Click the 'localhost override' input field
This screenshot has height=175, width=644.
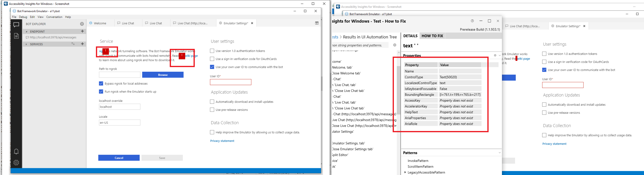coord(119,107)
